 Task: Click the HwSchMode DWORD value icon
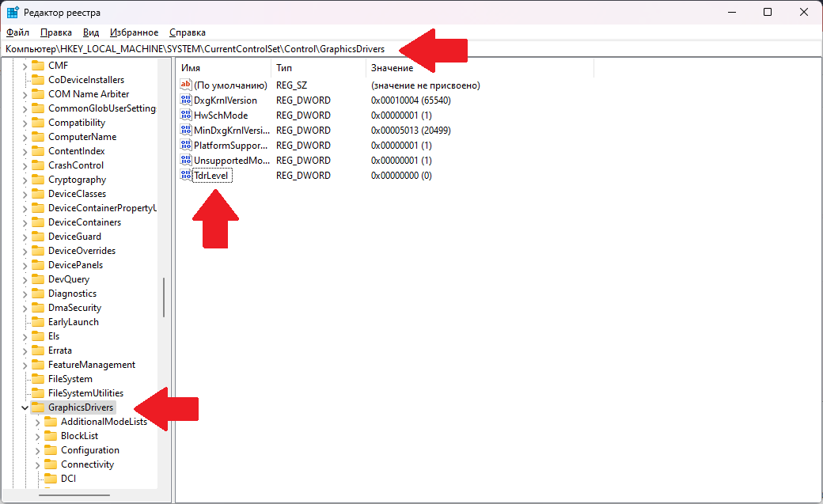coord(186,116)
